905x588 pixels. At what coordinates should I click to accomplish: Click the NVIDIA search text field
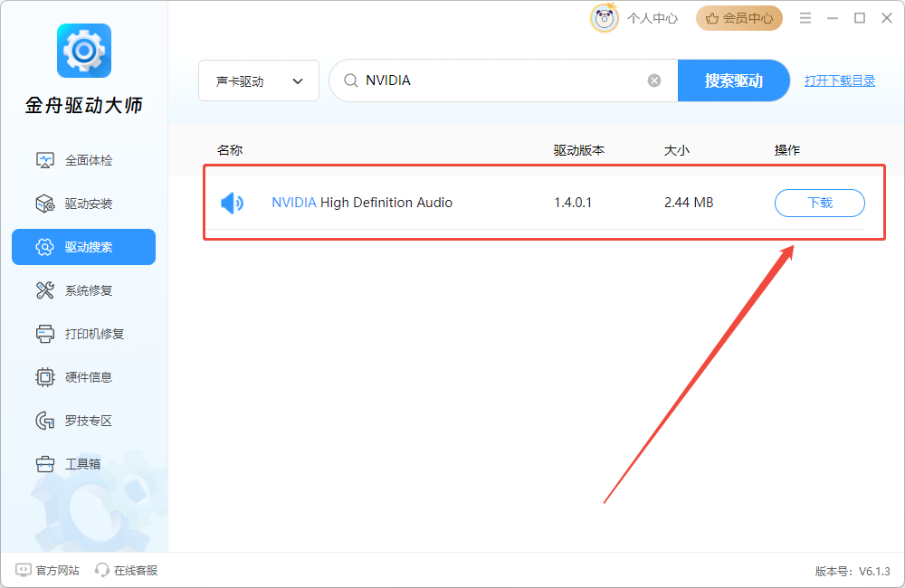tap(502, 81)
